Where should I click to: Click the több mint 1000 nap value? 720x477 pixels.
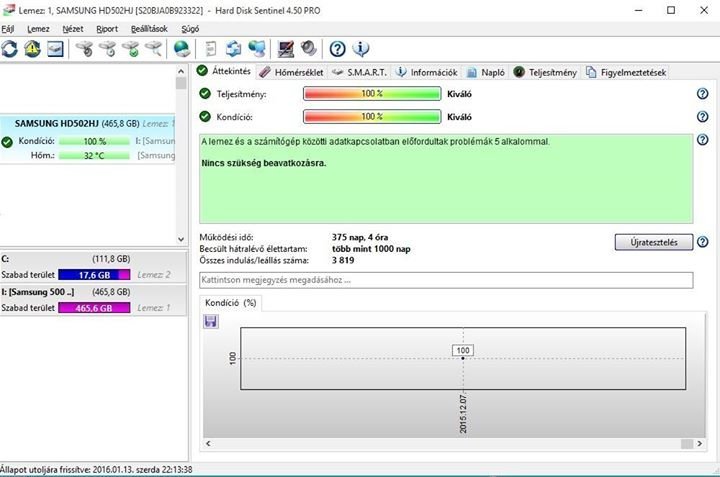point(371,249)
